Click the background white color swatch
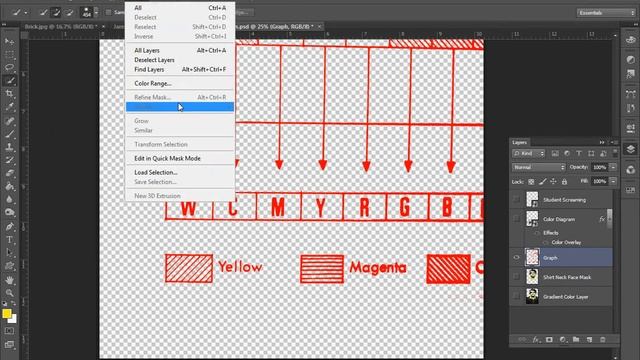 click(x=13, y=319)
